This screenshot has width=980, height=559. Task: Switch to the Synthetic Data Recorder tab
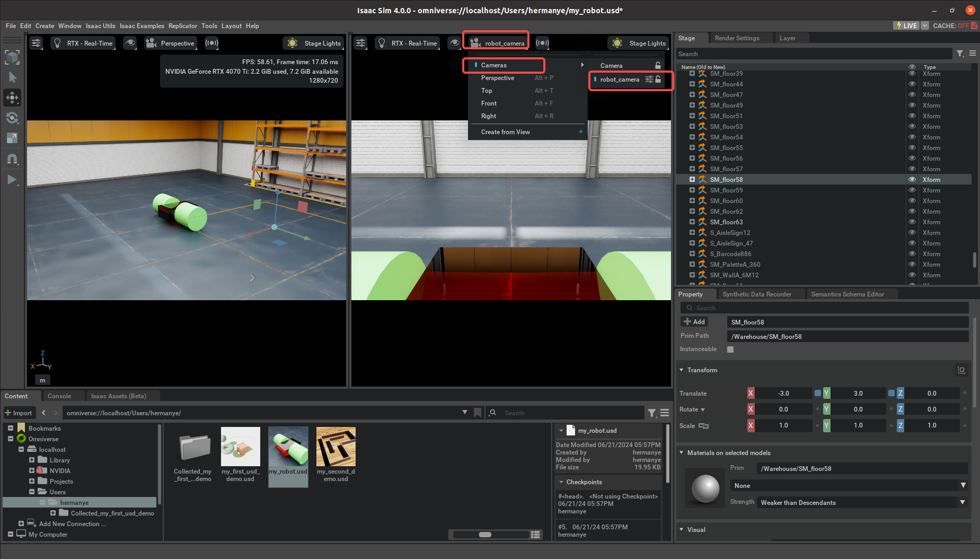point(758,294)
